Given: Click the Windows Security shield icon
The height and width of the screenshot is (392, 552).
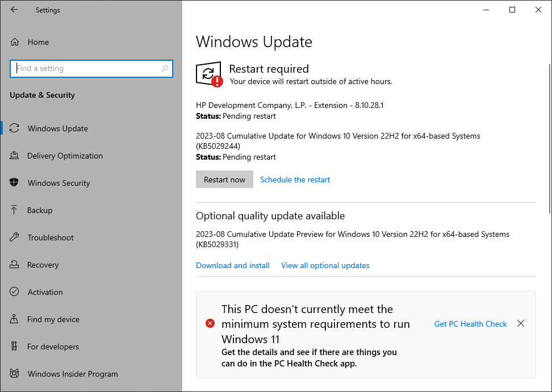Looking at the screenshot, I should [15, 183].
